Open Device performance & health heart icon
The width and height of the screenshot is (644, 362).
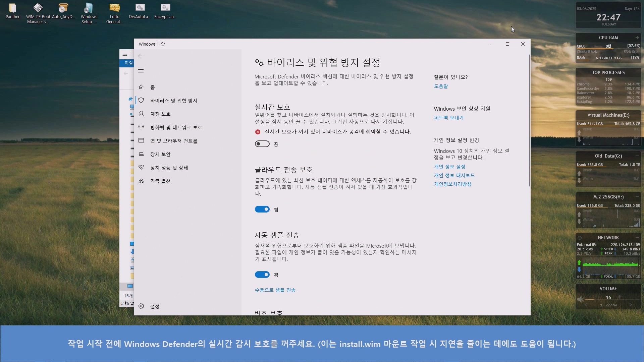141,168
